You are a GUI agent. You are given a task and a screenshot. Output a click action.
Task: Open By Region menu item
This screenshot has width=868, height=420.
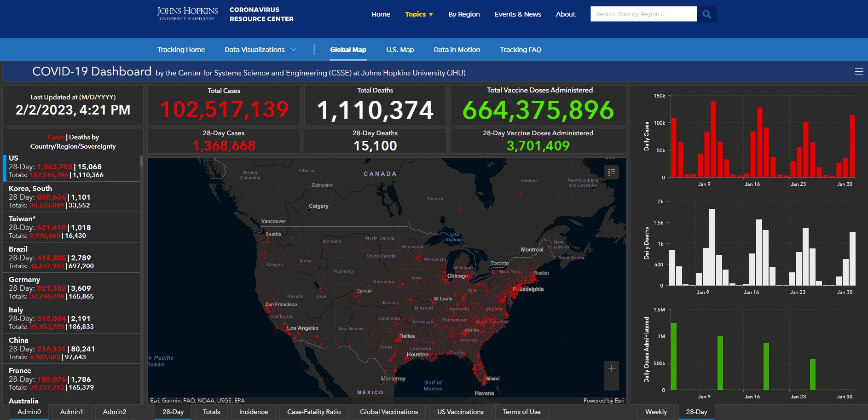point(464,14)
